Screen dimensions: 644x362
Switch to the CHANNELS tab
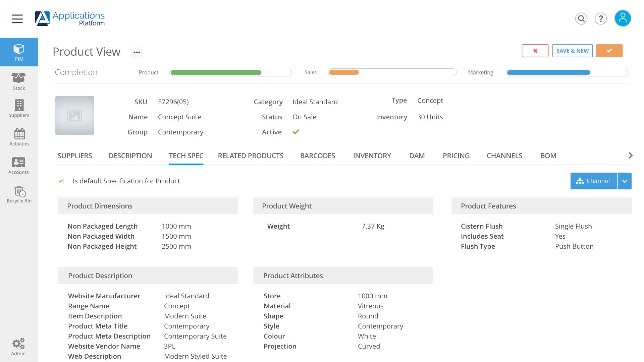click(504, 156)
